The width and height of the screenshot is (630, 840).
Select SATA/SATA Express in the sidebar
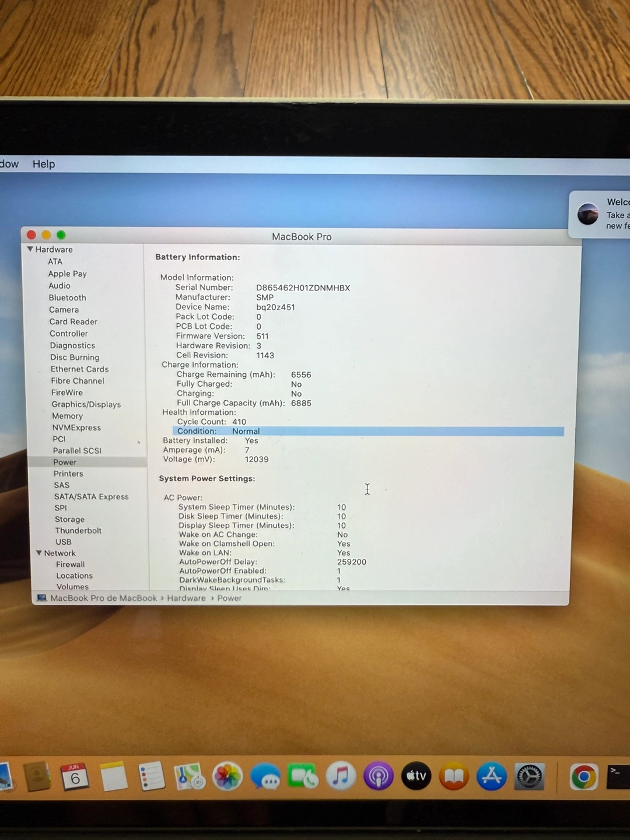tap(91, 497)
